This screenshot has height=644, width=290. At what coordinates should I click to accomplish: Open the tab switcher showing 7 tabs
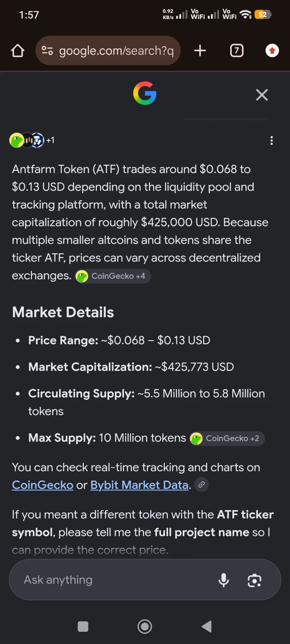pos(237,51)
